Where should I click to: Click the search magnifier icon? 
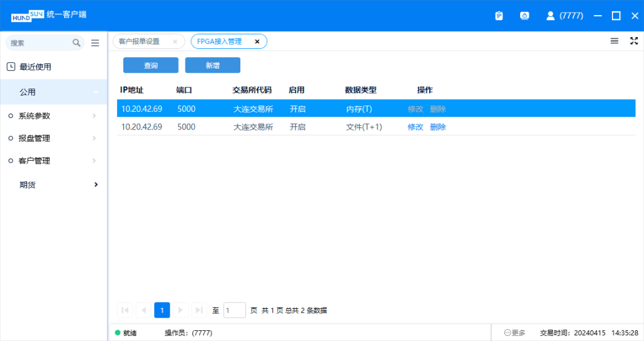coord(77,43)
